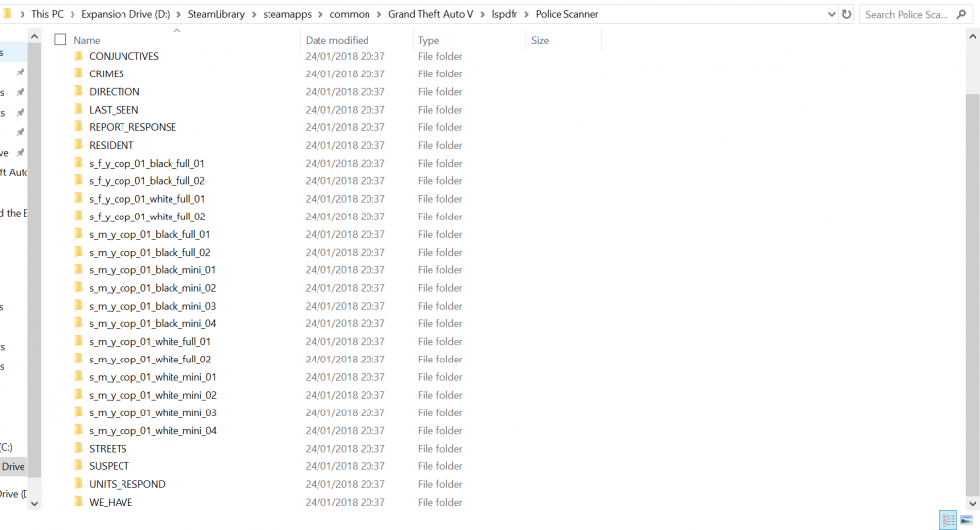
Task: Sort by Type column header
Action: [x=429, y=40]
